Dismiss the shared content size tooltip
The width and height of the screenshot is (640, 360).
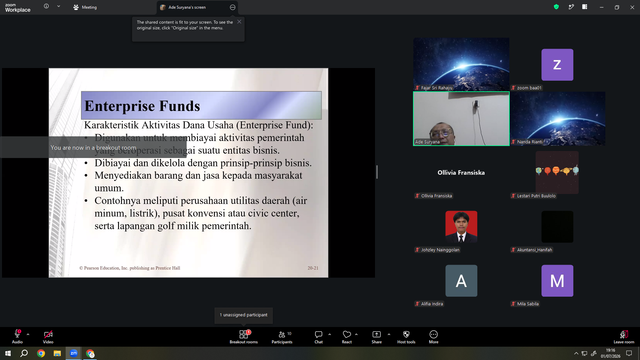click(x=239, y=22)
